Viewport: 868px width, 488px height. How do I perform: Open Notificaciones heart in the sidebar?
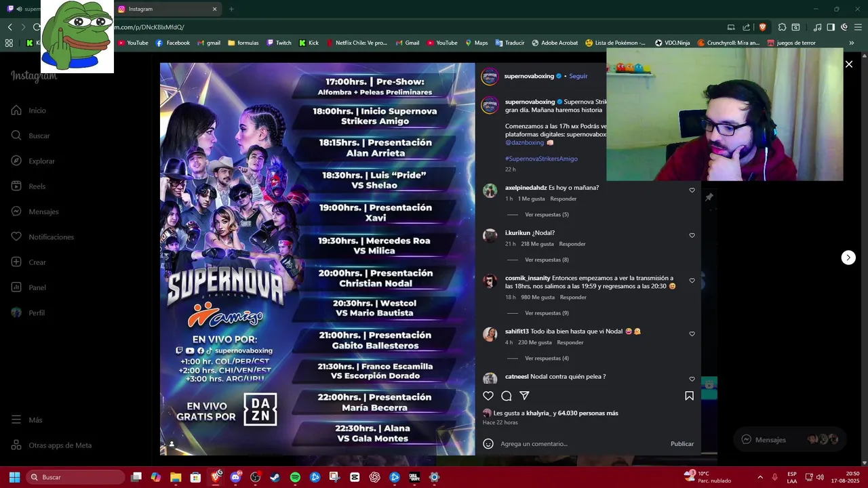point(42,237)
